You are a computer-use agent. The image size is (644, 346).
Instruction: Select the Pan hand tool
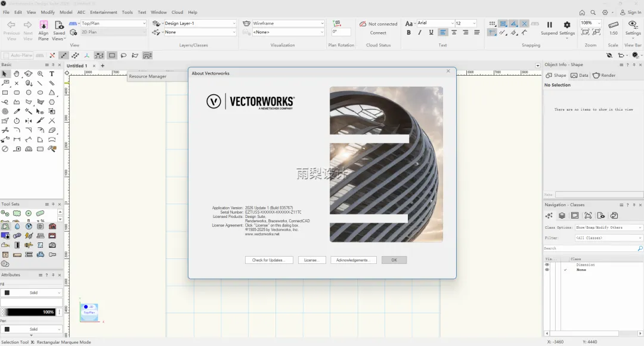[x=17, y=74]
